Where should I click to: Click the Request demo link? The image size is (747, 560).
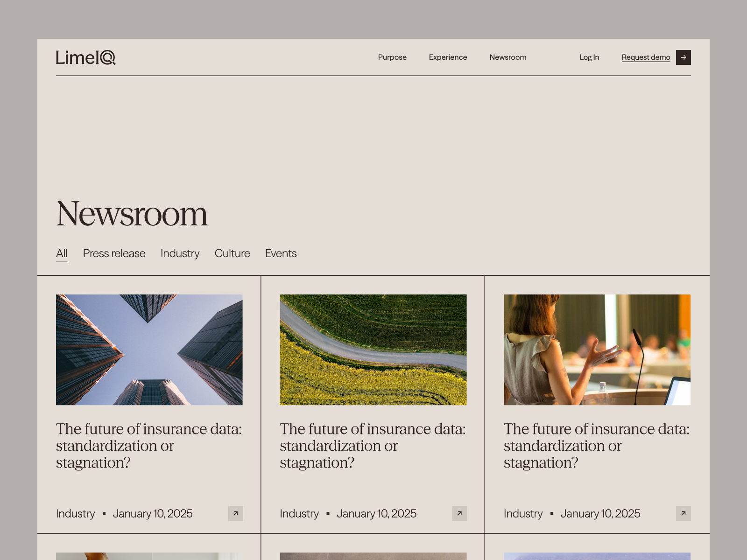pos(646,57)
